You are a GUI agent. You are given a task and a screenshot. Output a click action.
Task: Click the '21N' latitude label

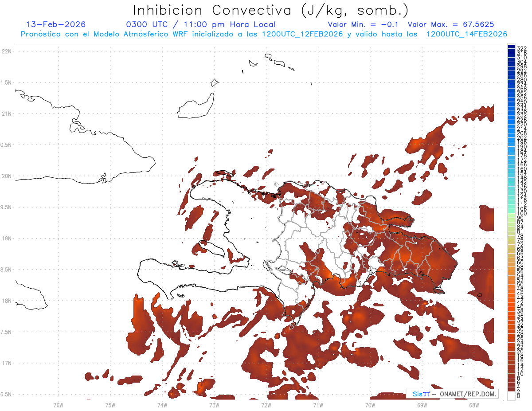(7, 114)
